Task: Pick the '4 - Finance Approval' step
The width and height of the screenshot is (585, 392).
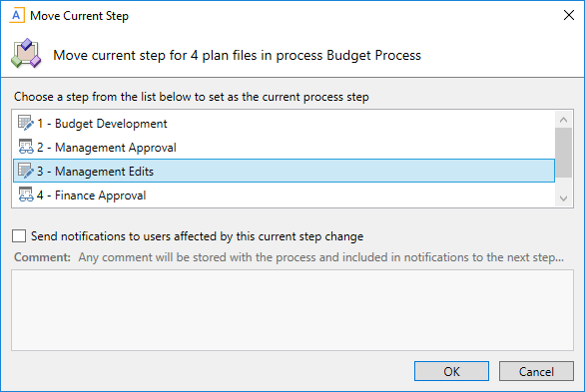Action: click(284, 195)
